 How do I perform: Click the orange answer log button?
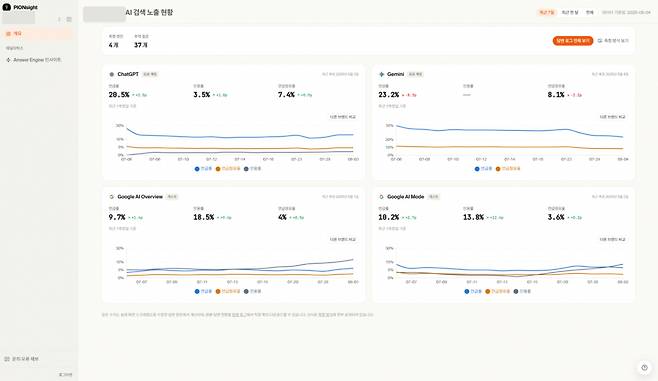click(x=572, y=41)
